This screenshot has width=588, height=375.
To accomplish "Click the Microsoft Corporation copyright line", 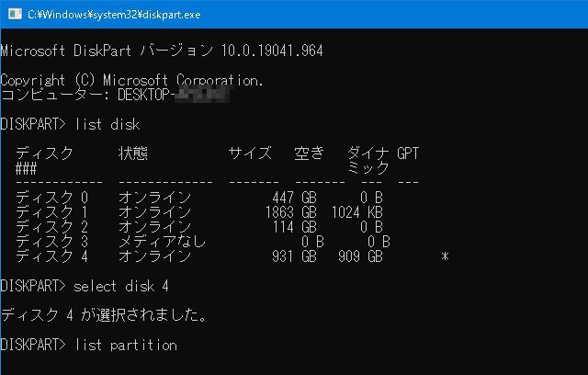I will [131, 80].
